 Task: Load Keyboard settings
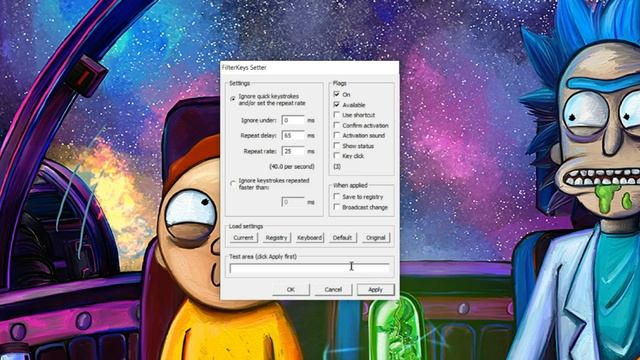click(x=309, y=238)
